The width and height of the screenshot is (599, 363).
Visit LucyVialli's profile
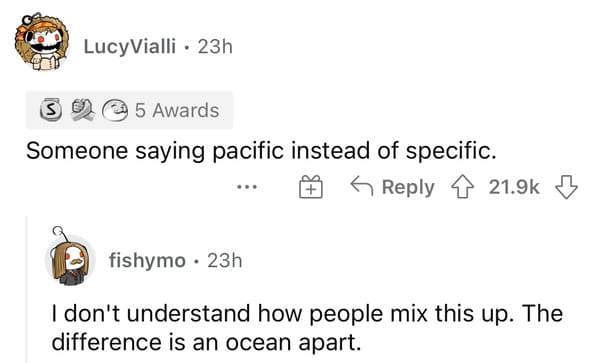130,47
